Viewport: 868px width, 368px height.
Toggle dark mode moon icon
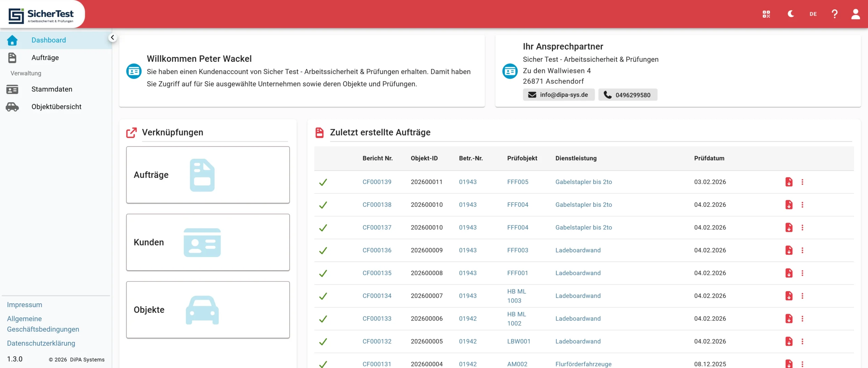791,14
